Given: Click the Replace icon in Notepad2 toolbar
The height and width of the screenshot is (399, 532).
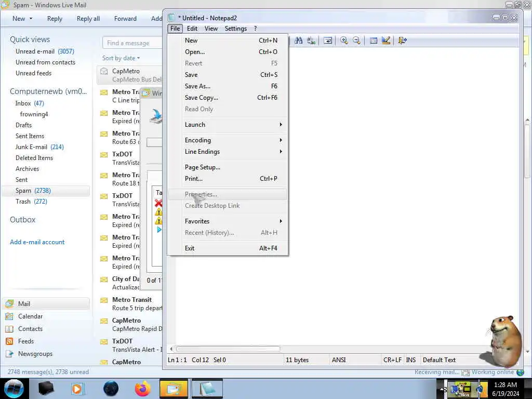Looking at the screenshot, I should tap(311, 41).
